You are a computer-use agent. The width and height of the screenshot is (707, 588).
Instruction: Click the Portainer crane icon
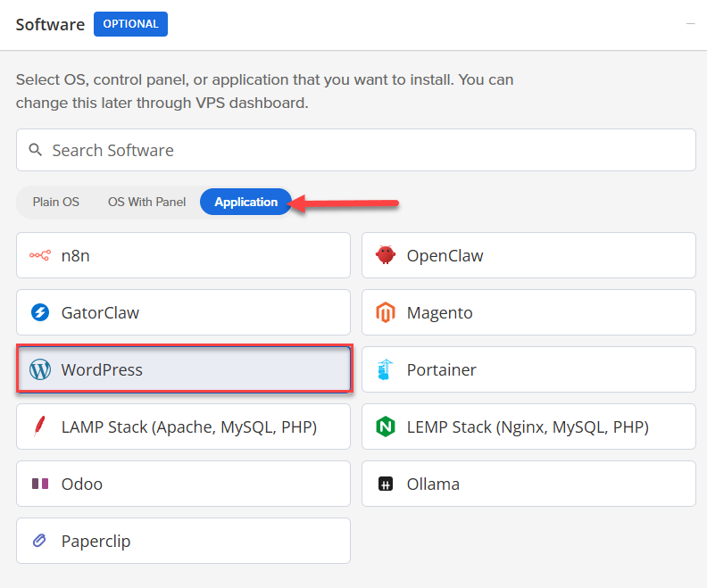tap(385, 369)
